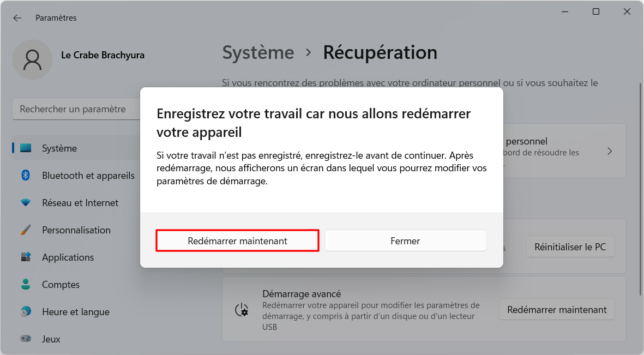Open the Réseau et Internet Wi-Fi icon
This screenshot has height=355, width=644.
click(26, 202)
